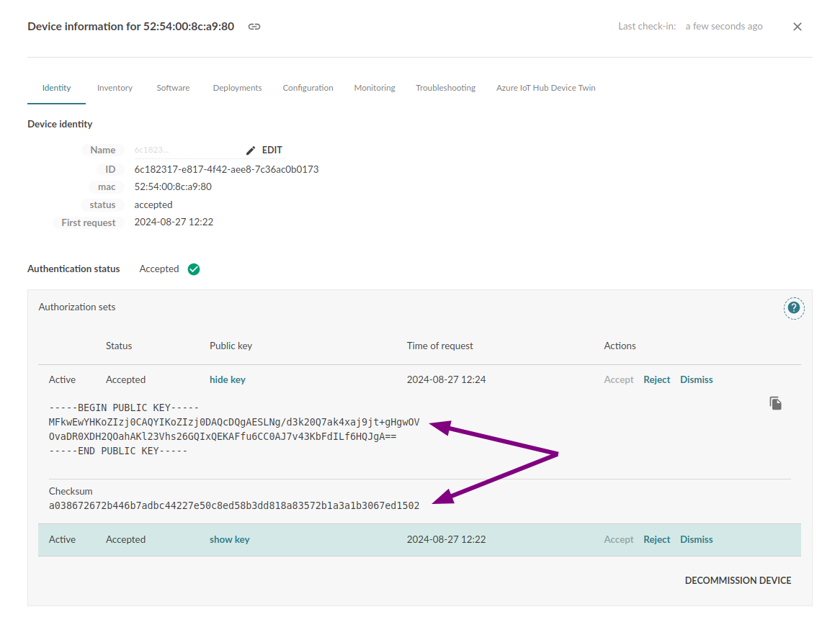The image size is (840, 617).
Task: Dismiss the 12:24 authorization set
Action: point(696,379)
